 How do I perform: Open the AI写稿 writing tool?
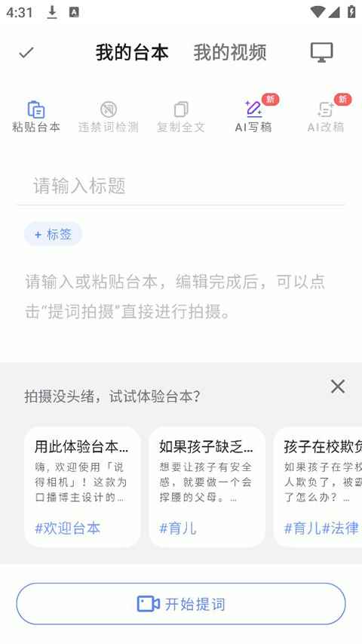point(253,116)
